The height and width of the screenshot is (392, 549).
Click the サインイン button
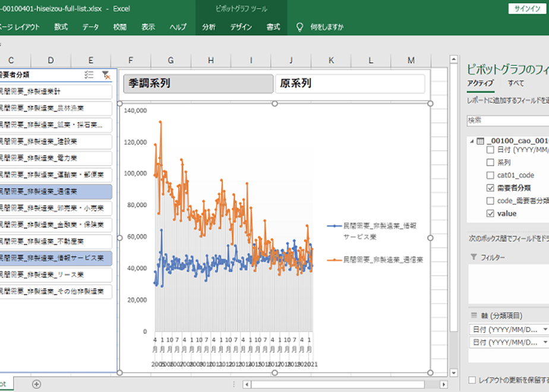[527, 9]
